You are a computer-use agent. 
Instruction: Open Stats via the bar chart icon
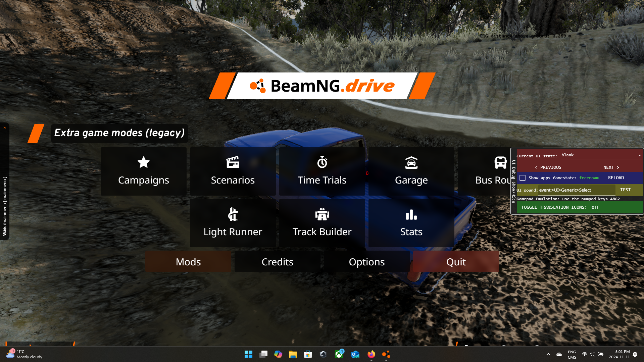tap(411, 215)
